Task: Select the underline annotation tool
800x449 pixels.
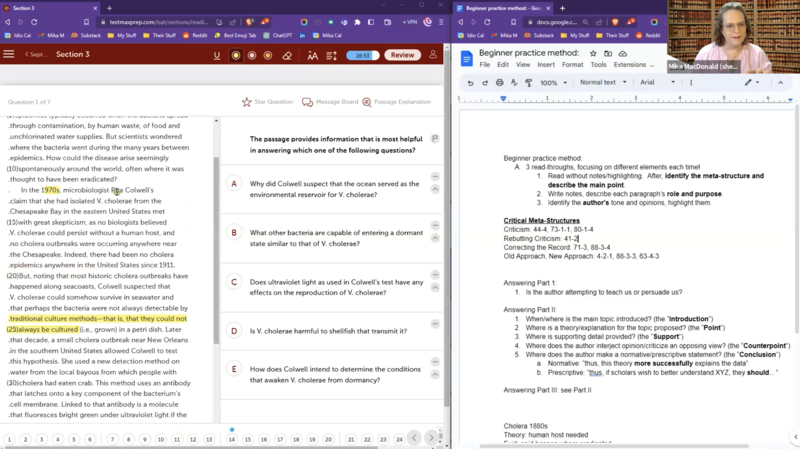Action: (x=217, y=55)
